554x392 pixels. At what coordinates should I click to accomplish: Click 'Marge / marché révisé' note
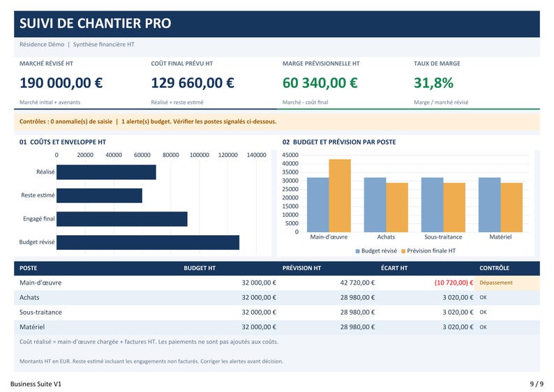pyautogui.click(x=441, y=103)
